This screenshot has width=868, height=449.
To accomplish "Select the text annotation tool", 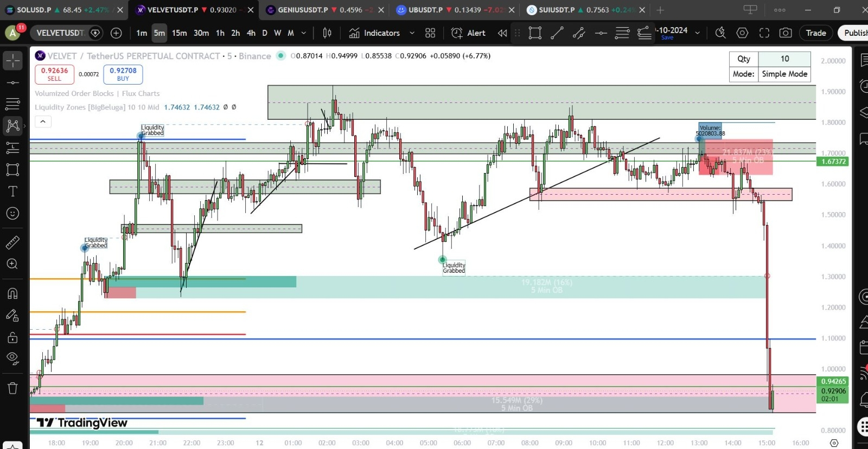I will (x=12, y=191).
